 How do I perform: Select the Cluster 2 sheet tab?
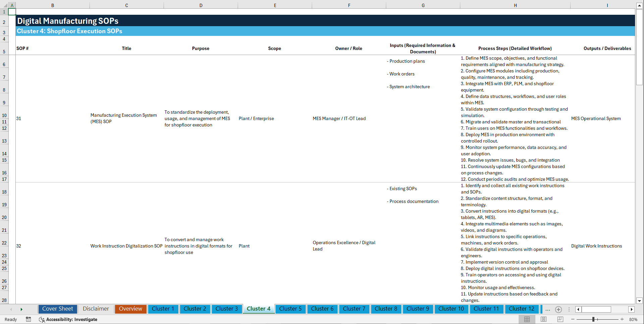[x=195, y=309]
